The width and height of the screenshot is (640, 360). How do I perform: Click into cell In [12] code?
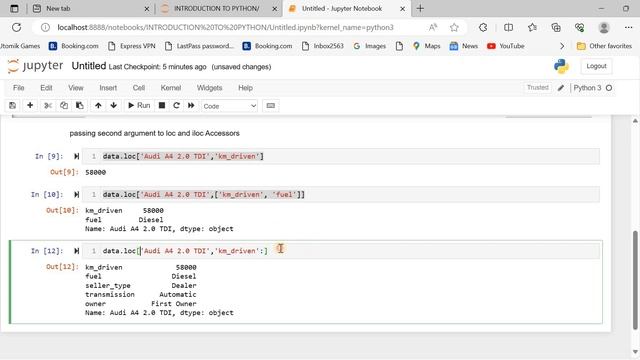340,251
